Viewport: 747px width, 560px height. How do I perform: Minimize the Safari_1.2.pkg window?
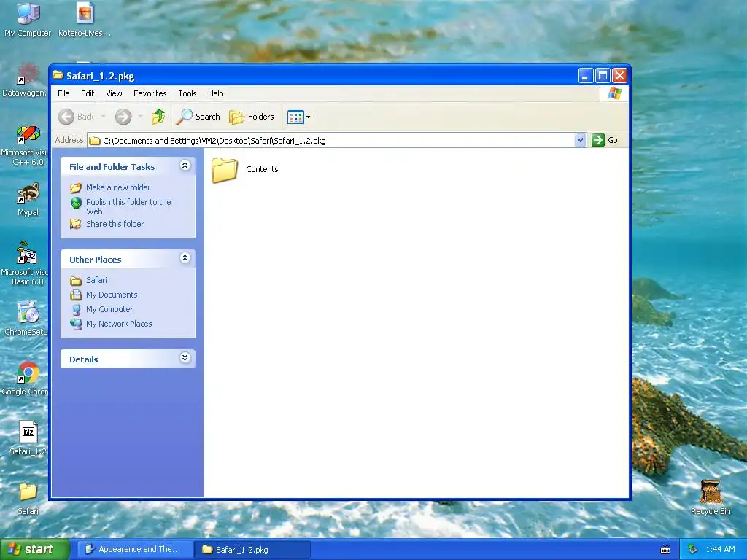coord(586,75)
